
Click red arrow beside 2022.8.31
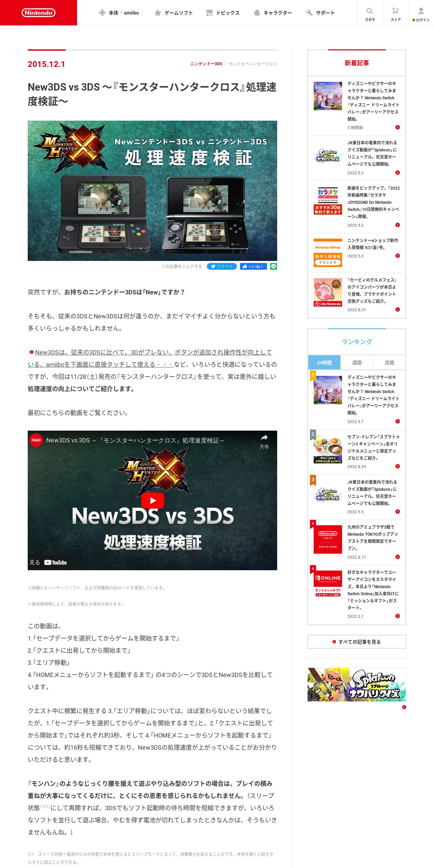click(397, 310)
